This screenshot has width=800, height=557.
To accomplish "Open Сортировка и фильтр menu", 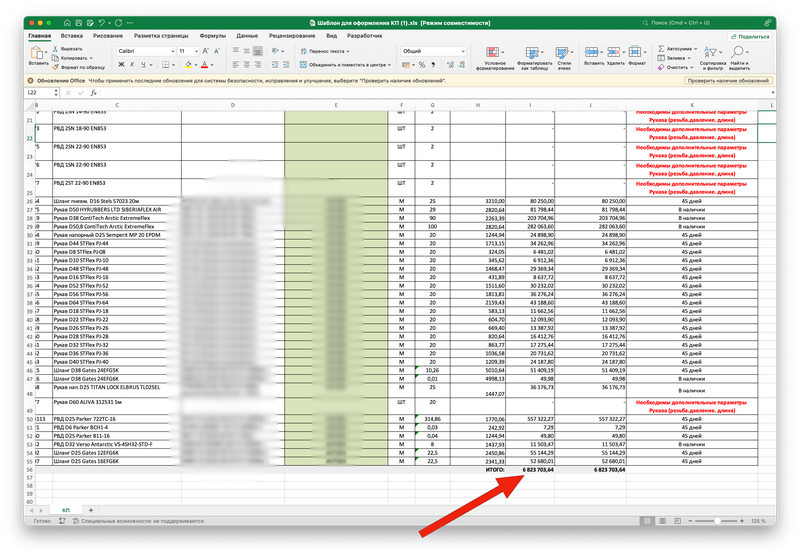I will (713, 58).
